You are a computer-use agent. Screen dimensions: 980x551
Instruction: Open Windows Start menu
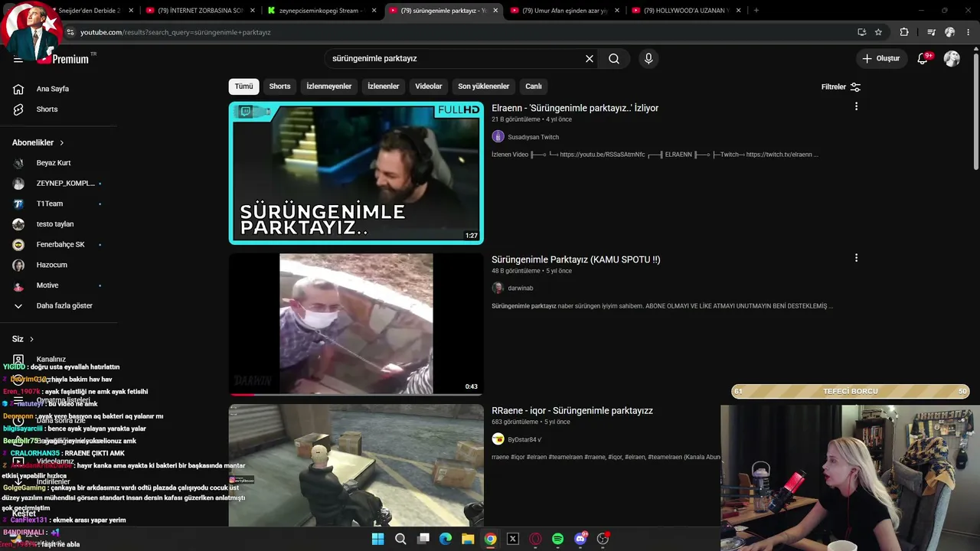(377, 539)
